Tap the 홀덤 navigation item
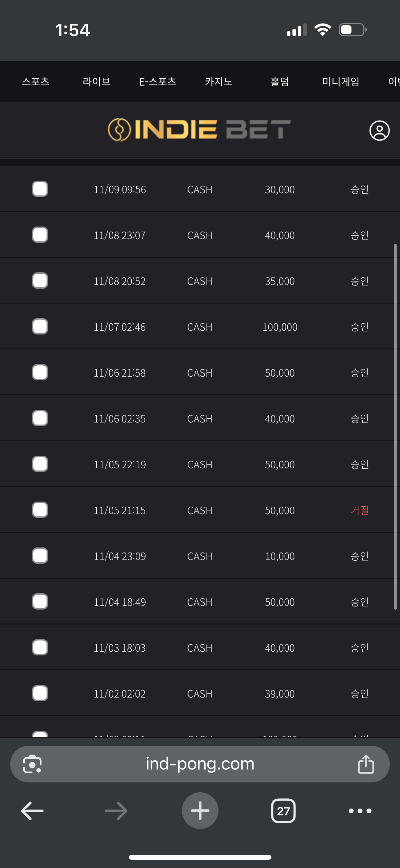 point(280,82)
